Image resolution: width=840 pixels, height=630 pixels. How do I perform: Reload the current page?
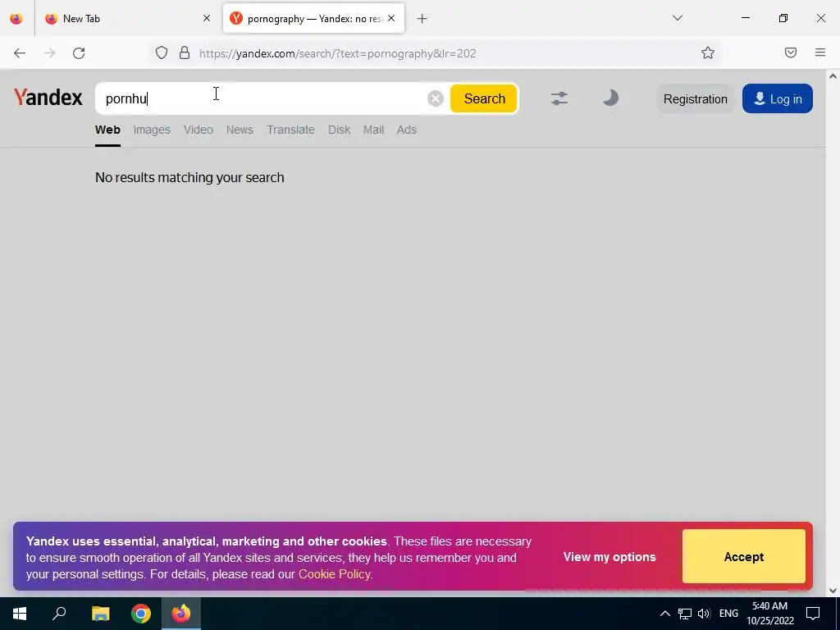(79, 53)
